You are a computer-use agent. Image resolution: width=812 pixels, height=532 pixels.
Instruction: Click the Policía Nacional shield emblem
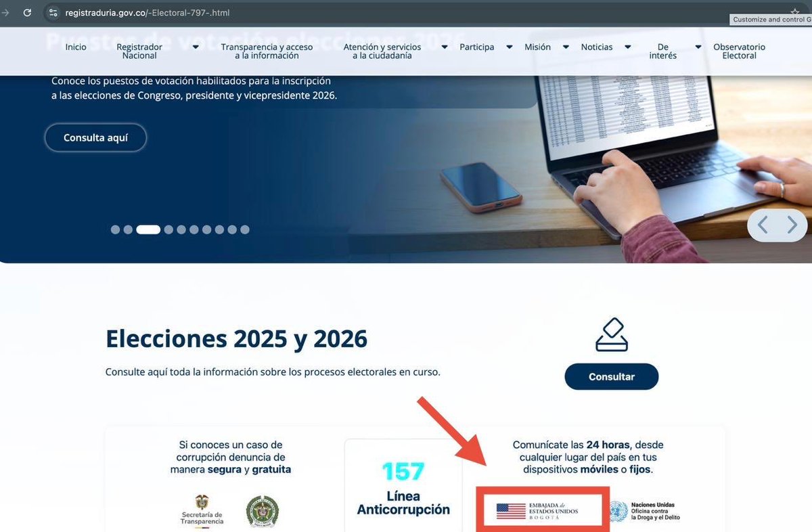tap(262, 511)
